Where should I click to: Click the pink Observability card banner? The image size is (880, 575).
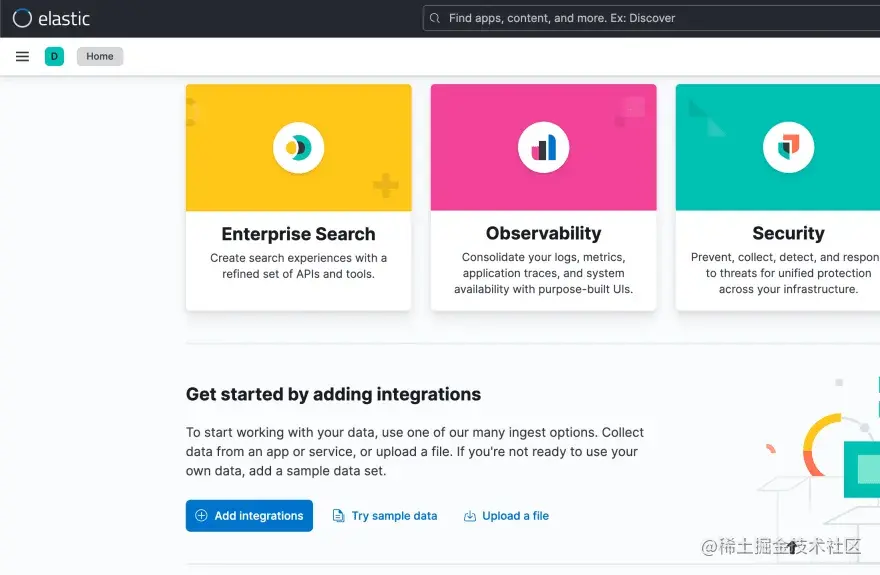pos(543,148)
